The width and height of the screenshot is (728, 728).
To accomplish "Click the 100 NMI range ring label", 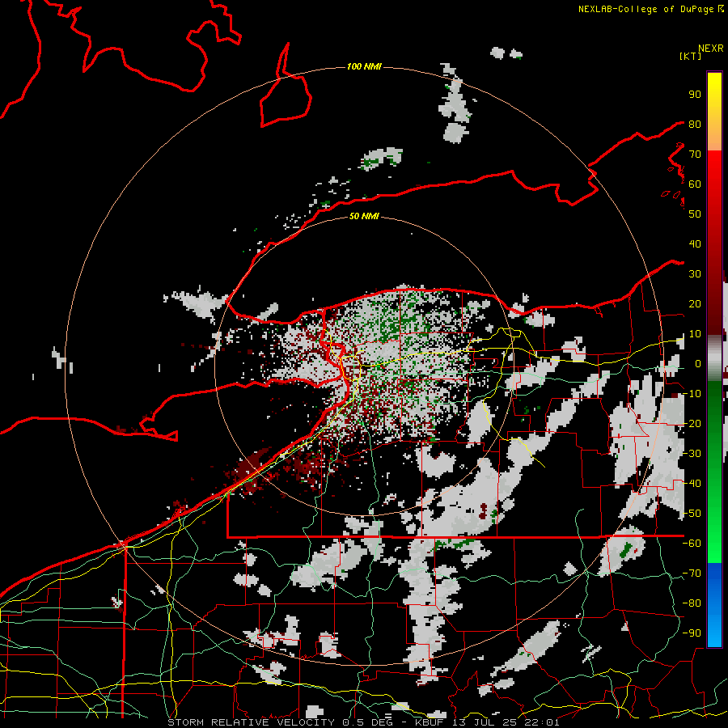I will pyautogui.click(x=364, y=66).
